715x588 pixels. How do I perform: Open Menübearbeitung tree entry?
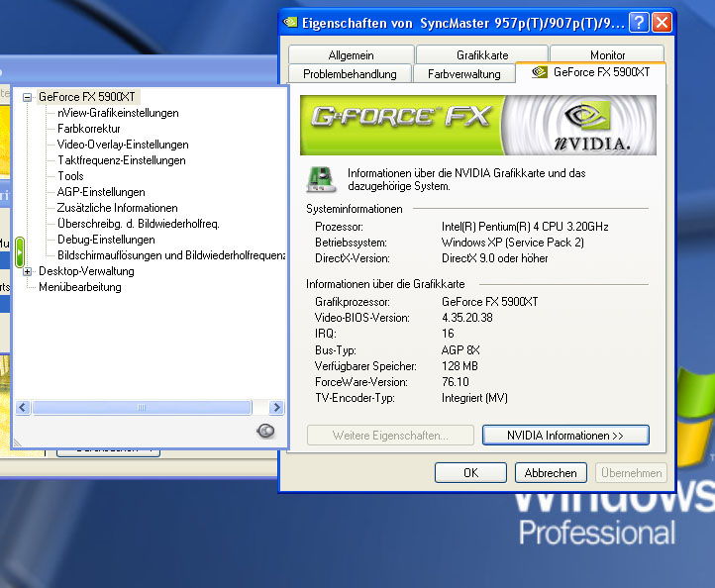point(80,287)
